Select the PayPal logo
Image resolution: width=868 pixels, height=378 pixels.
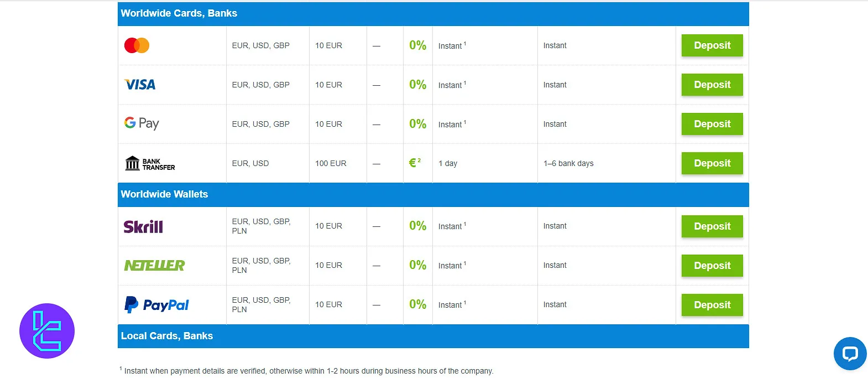pos(156,305)
